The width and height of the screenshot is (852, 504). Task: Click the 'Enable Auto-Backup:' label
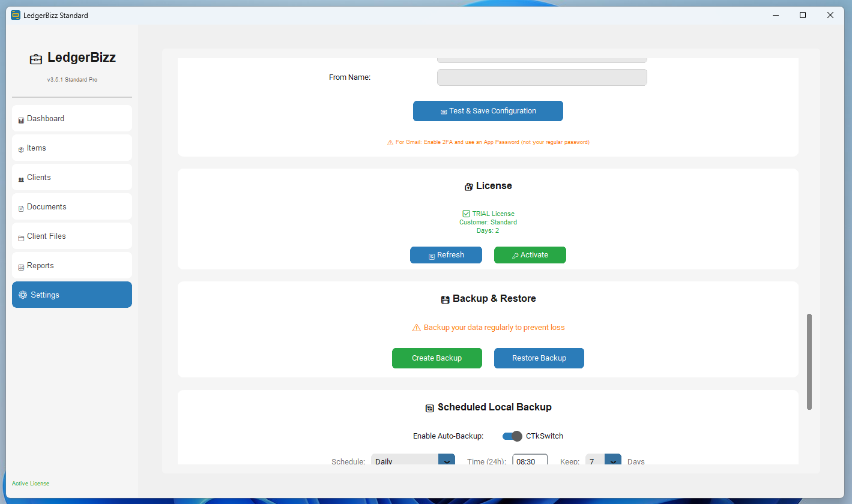[x=449, y=436]
